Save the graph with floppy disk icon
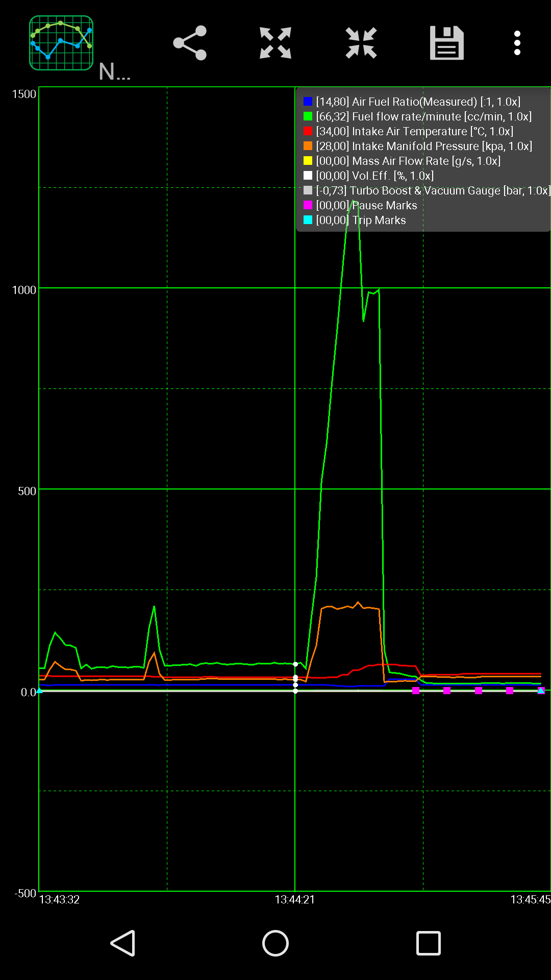 [446, 43]
